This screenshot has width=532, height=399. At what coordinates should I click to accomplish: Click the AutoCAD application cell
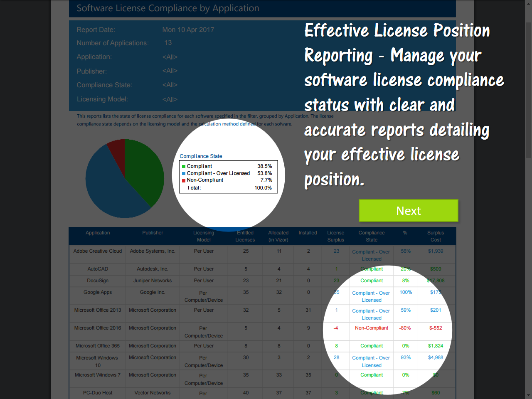click(98, 269)
